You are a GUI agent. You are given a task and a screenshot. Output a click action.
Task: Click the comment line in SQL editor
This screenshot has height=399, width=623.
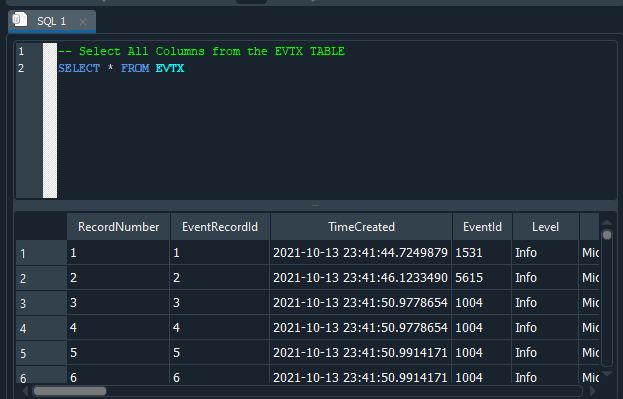(201, 51)
